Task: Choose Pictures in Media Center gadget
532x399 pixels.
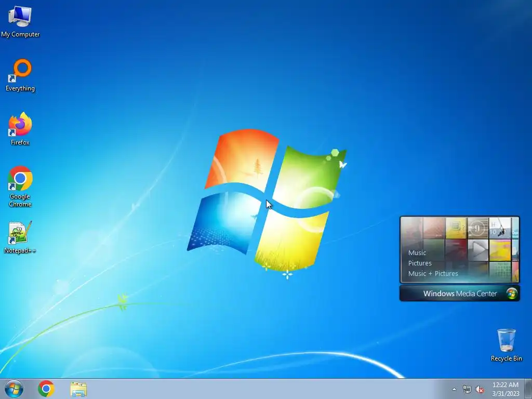Action: [x=420, y=263]
